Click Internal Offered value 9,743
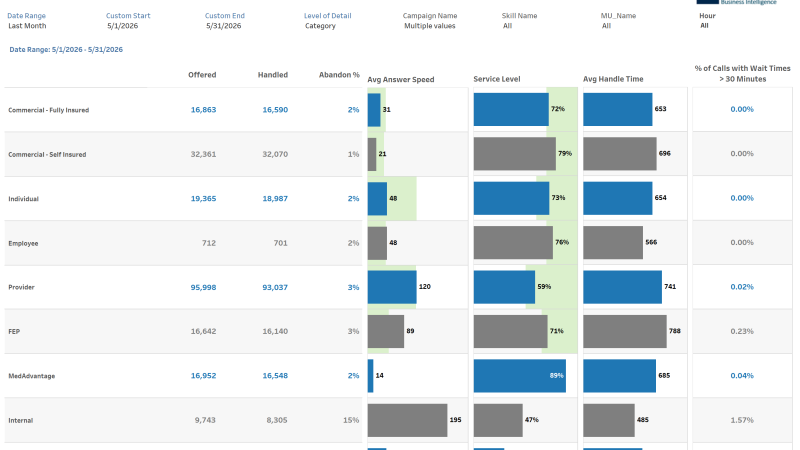The height and width of the screenshot is (450, 800). pos(205,420)
